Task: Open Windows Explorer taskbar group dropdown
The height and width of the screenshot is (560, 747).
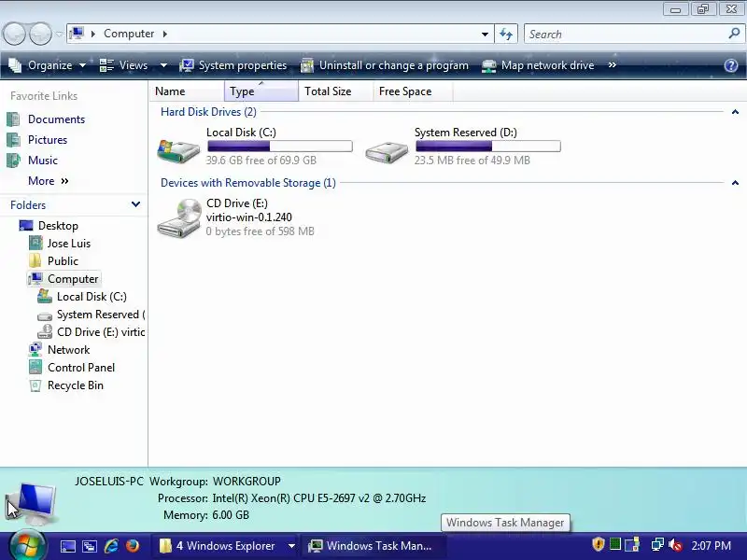Action: (x=291, y=546)
